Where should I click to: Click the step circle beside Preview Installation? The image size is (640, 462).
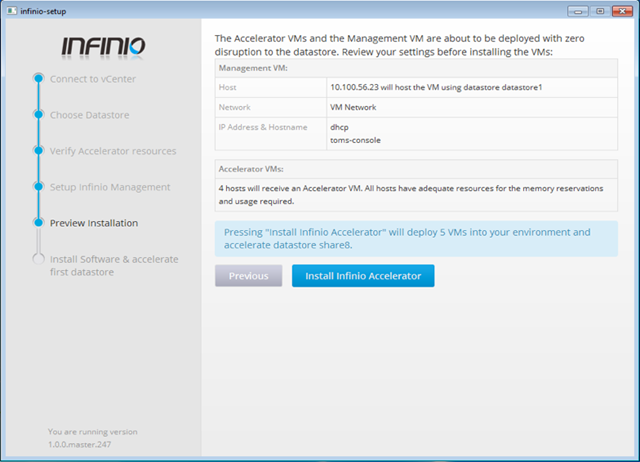(38, 223)
